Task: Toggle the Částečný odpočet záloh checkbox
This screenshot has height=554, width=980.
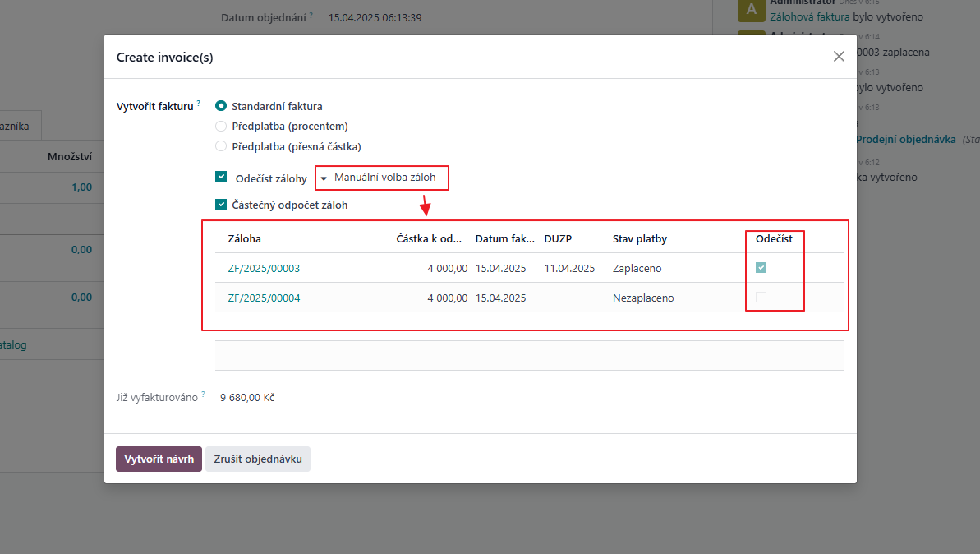Action: coord(221,205)
